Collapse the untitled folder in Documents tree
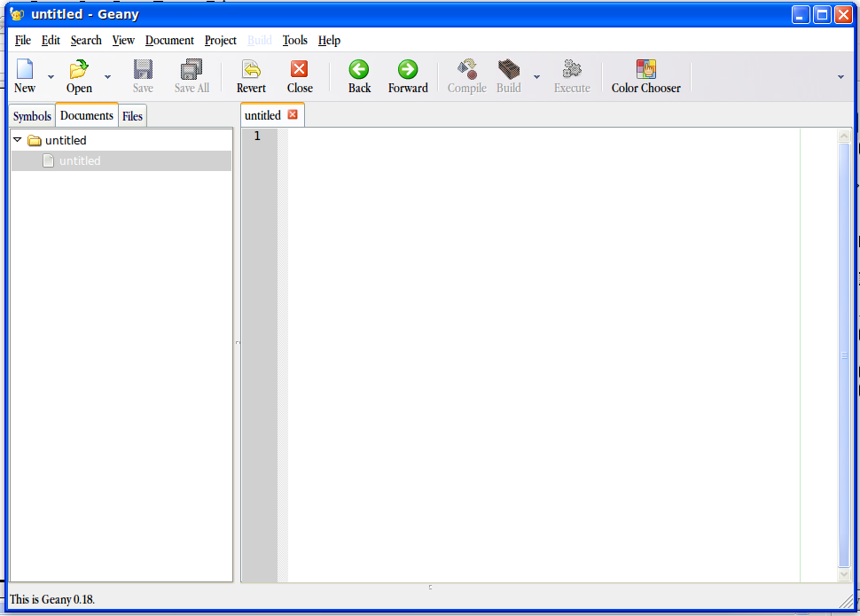This screenshot has width=860, height=616. click(18, 140)
